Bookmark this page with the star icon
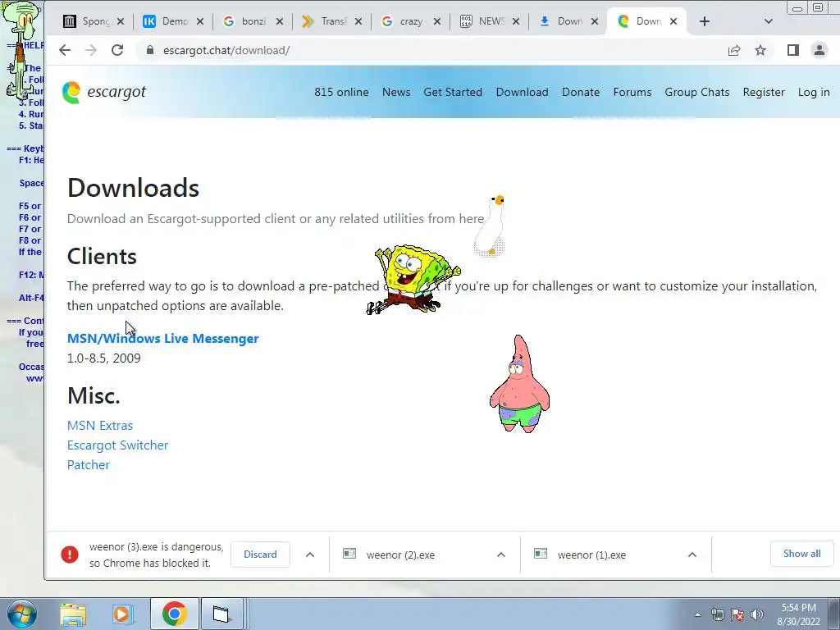The height and width of the screenshot is (630, 840). click(760, 50)
